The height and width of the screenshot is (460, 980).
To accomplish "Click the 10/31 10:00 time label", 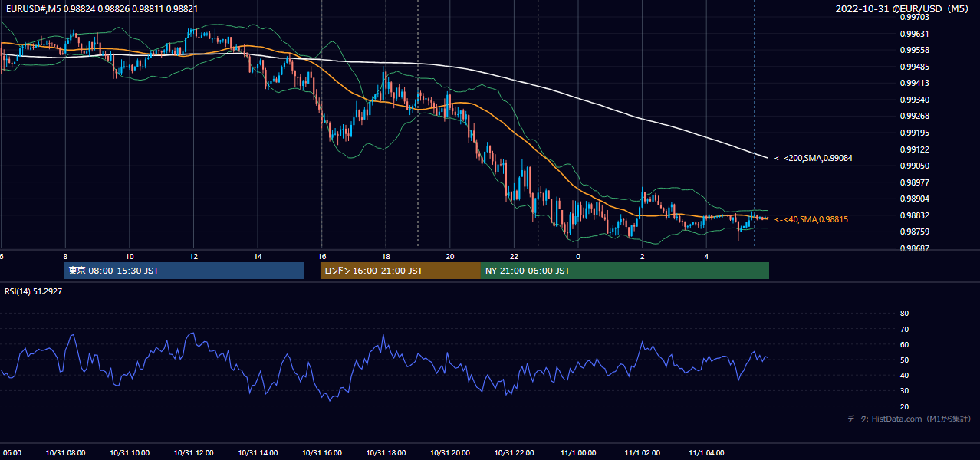I will coord(130,453).
